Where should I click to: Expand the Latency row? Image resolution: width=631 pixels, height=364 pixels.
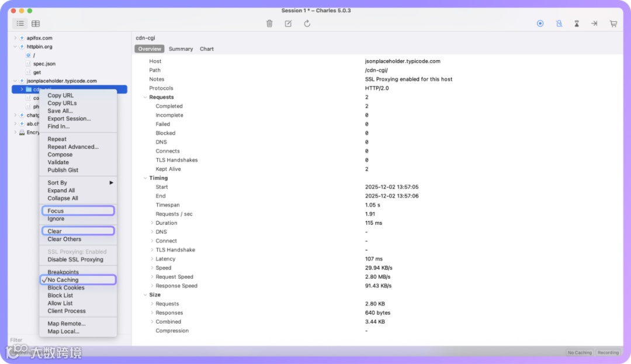[x=152, y=259]
